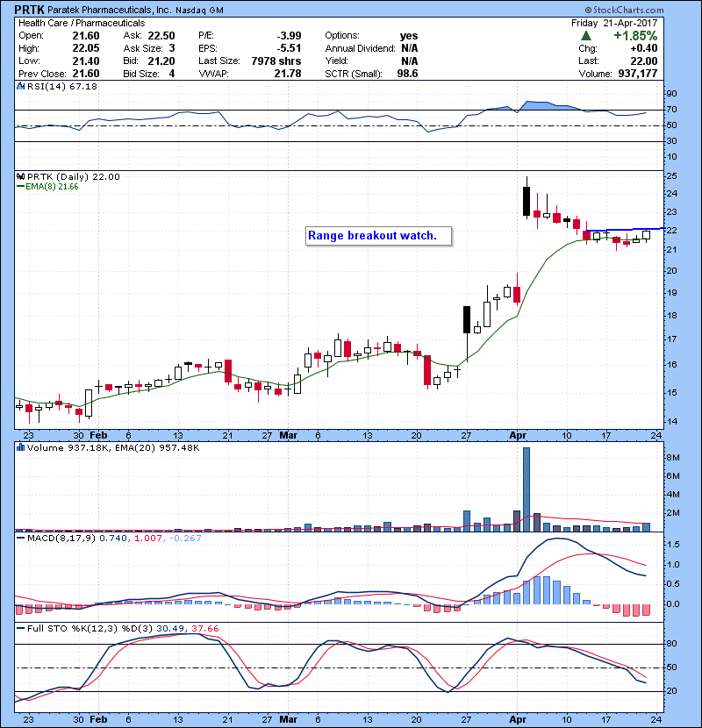Screen dimensions: 702x728
Task: Click the Friday 21-Apr-2017 date label
Action: 614,23
